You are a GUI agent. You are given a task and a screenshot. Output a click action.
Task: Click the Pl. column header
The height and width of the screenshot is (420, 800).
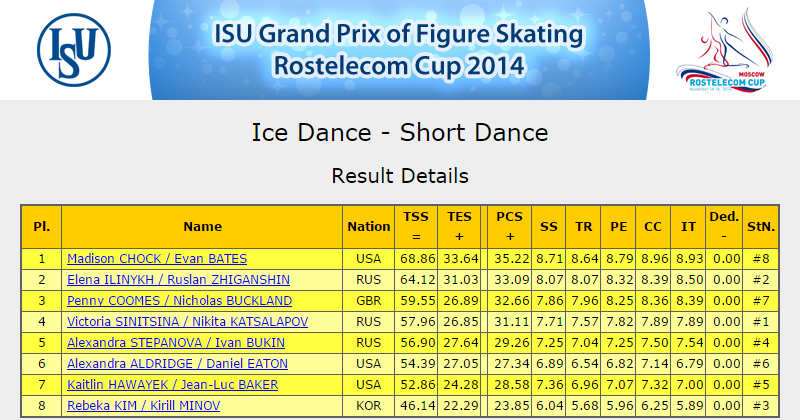click(42, 227)
